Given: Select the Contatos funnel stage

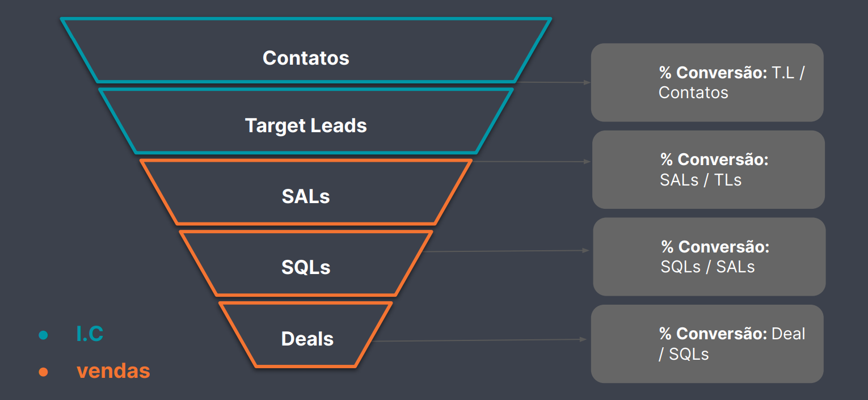Looking at the screenshot, I should pos(306,50).
